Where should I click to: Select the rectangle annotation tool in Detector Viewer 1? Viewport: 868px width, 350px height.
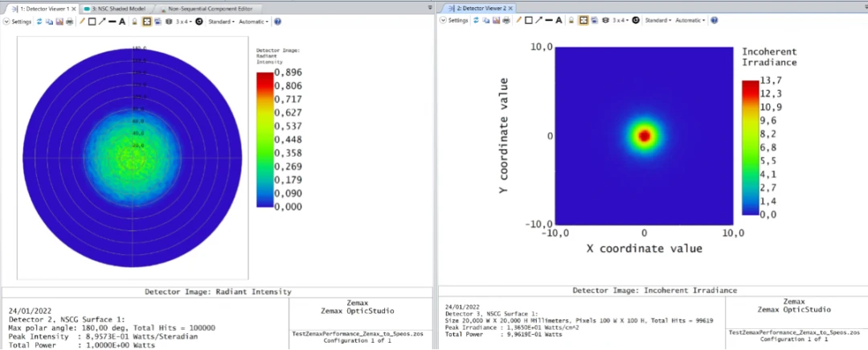click(x=92, y=22)
